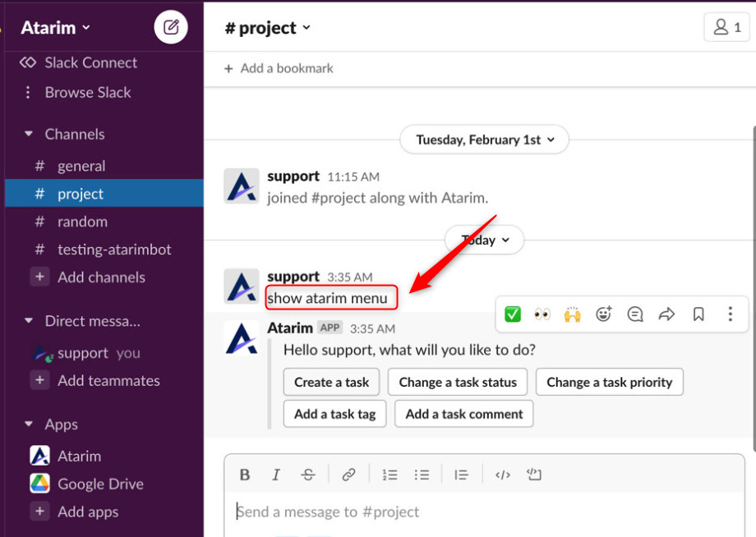756x537 pixels.
Task: Open the Atarim workspace dropdown menu
Action: pyautogui.click(x=56, y=28)
